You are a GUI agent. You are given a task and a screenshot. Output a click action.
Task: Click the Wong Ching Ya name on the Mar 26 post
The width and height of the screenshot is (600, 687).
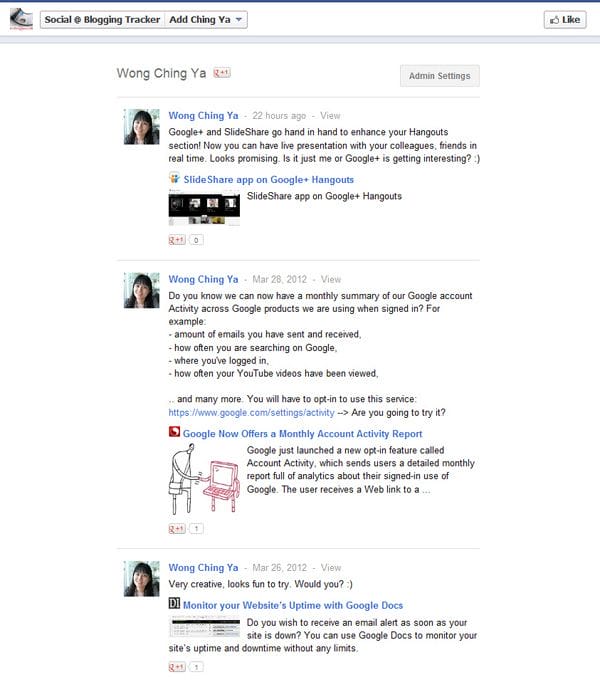(203, 567)
